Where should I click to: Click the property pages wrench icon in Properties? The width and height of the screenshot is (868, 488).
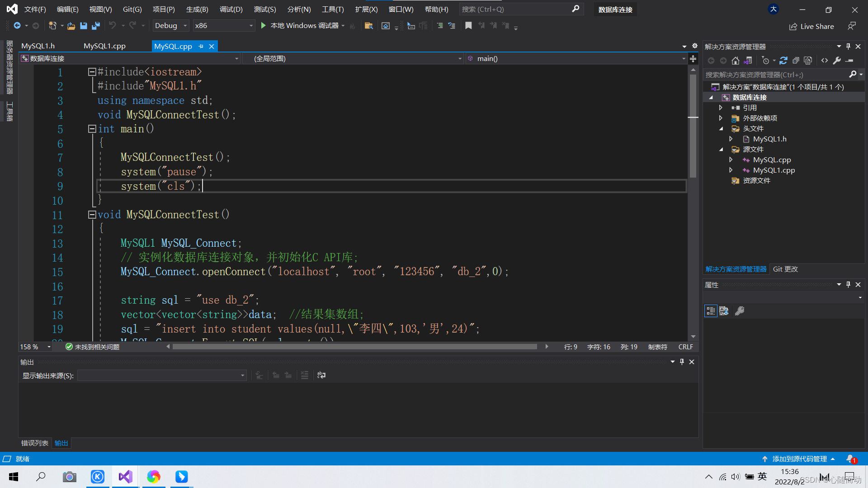tap(740, 311)
